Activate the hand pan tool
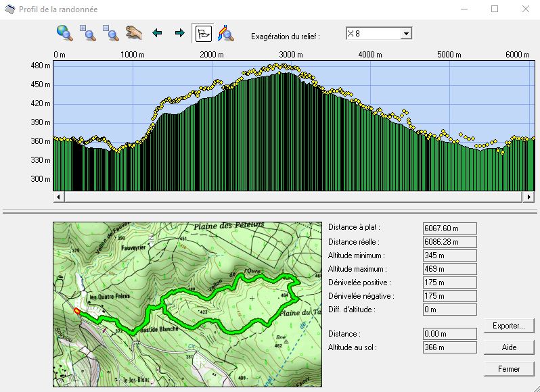The image size is (540, 392). (134, 33)
